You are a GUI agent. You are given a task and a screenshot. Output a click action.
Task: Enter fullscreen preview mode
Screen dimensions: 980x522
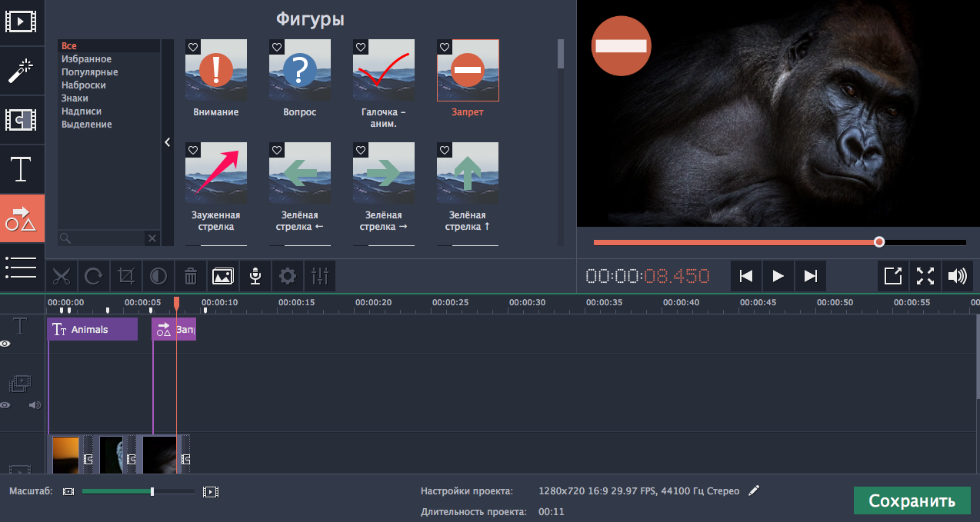pyautogui.click(x=925, y=276)
